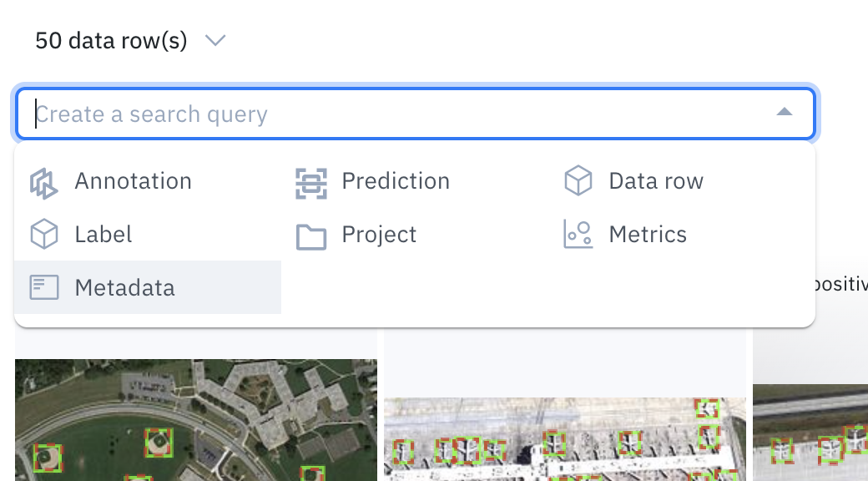
Task: Focus the Create a search query field
Action: click(x=415, y=114)
